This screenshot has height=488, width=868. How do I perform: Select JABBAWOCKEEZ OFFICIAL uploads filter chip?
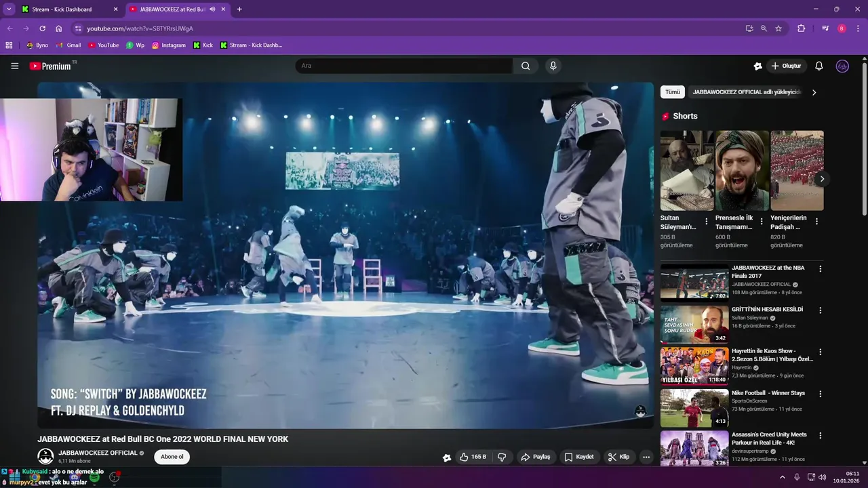(747, 92)
